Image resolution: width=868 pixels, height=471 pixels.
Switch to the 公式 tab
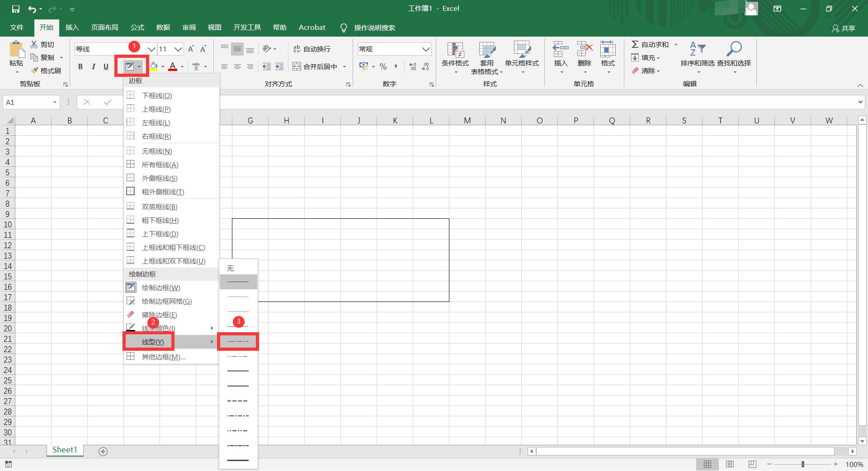point(137,28)
